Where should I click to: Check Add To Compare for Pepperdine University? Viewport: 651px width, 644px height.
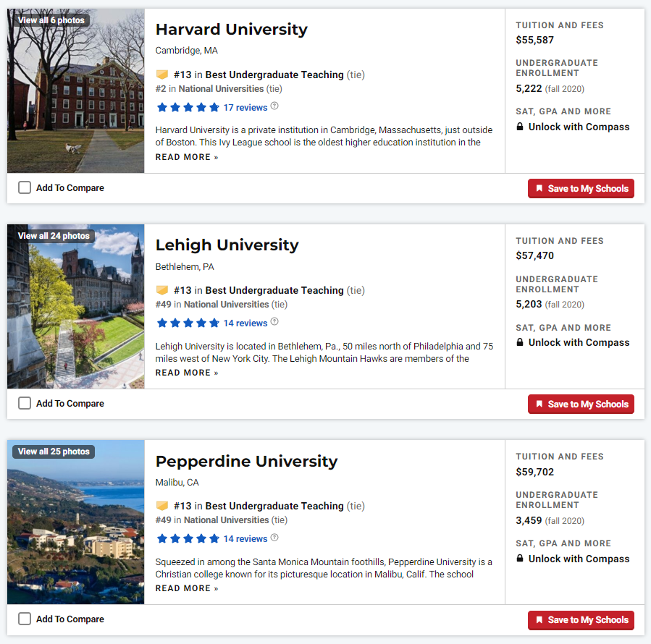click(x=25, y=619)
